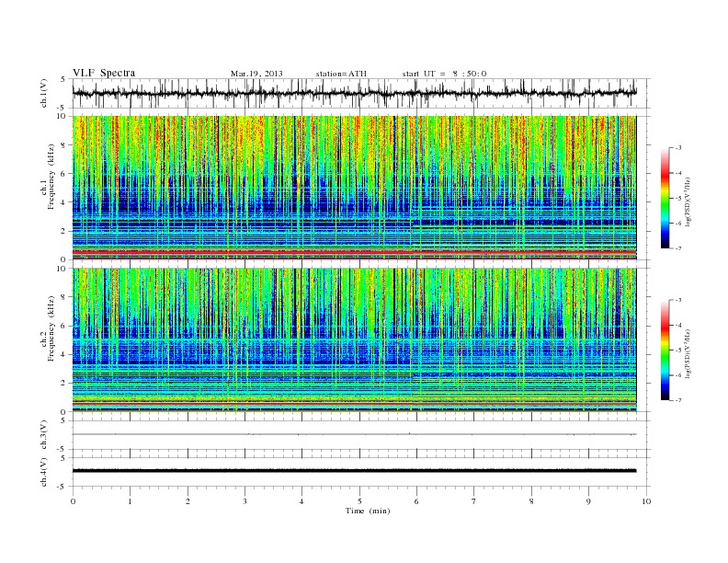Click the ch.1 voltage waveform trace
Image resolution: width=728 pixels, height=563 pixels.
pos(355,93)
